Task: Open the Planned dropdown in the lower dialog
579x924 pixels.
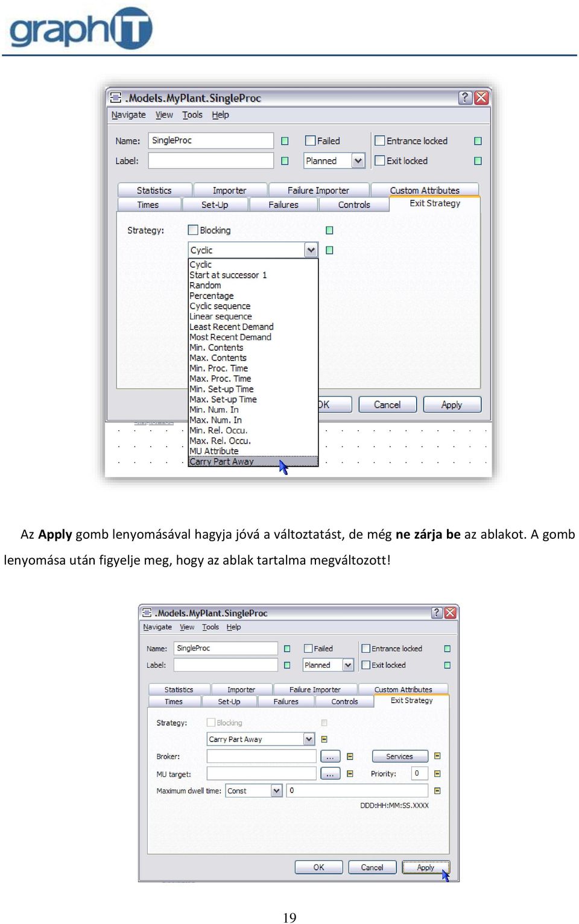Action: (348, 665)
